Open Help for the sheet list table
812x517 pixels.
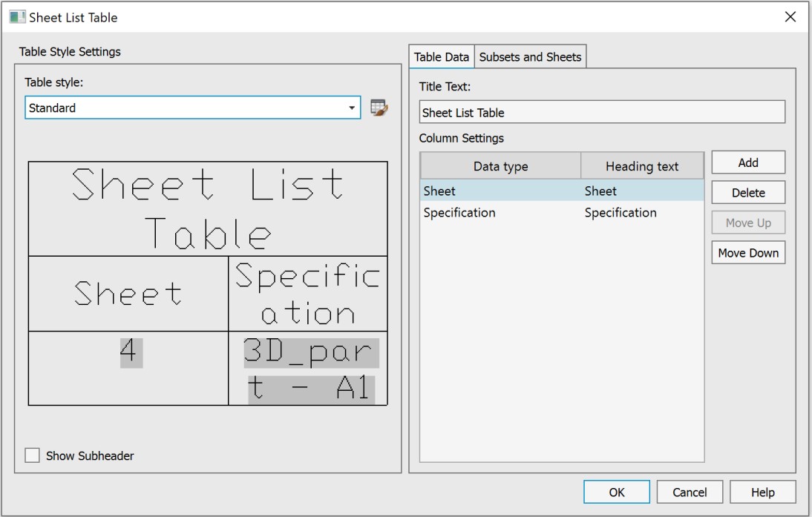pos(762,492)
